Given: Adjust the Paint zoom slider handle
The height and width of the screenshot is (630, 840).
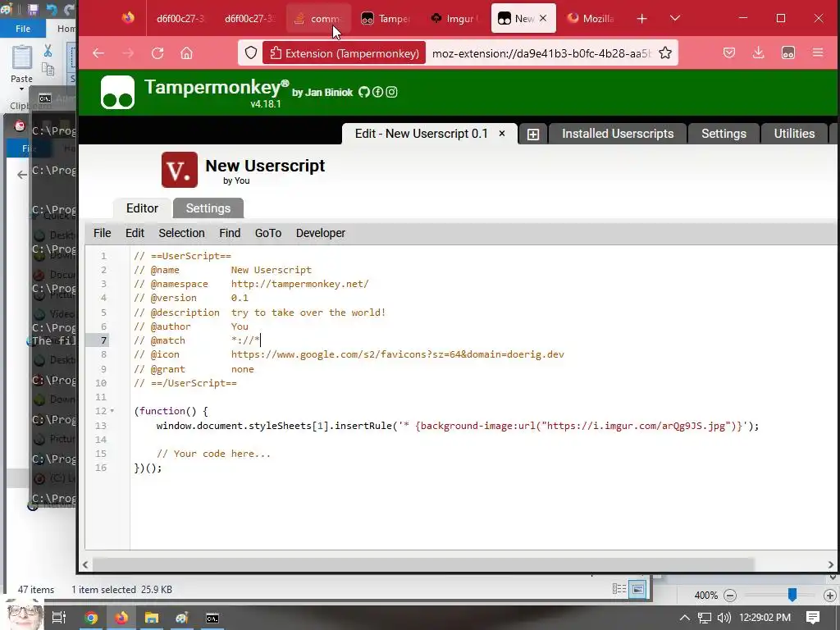Looking at the screenshot, I should pos(792,595).
